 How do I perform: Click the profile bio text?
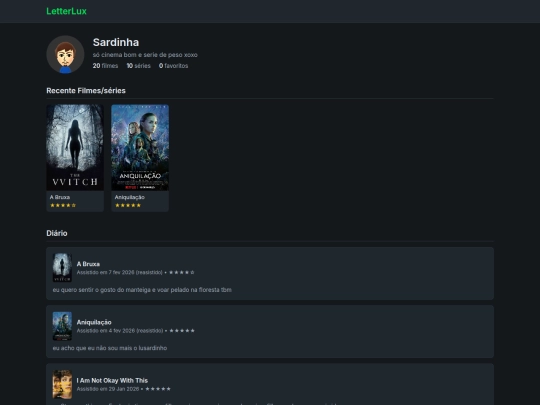[x=145, y=55]
